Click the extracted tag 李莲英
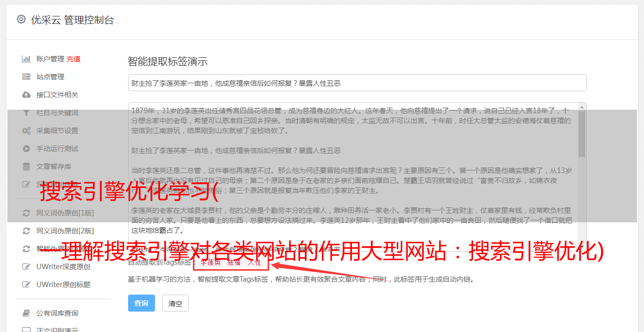 coord(211,262)
